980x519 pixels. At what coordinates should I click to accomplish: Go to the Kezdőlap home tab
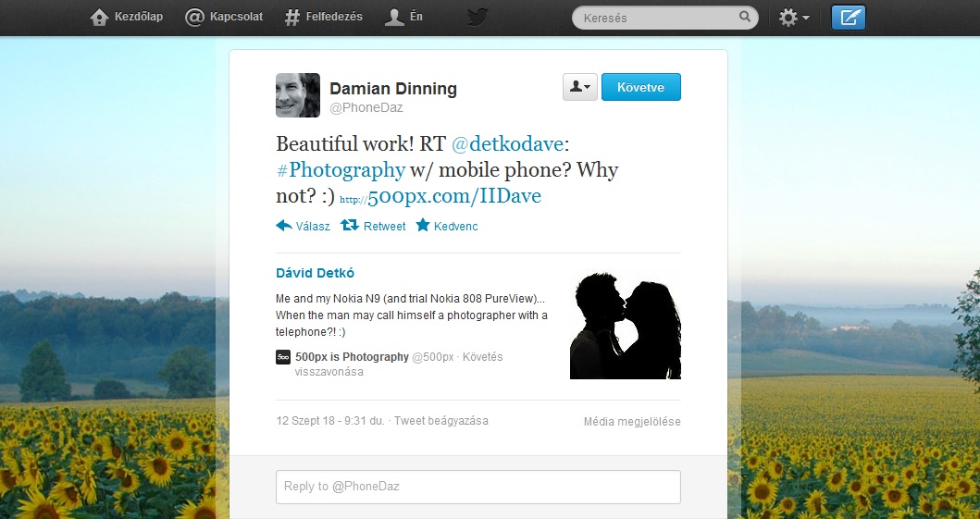coord(127,18)
